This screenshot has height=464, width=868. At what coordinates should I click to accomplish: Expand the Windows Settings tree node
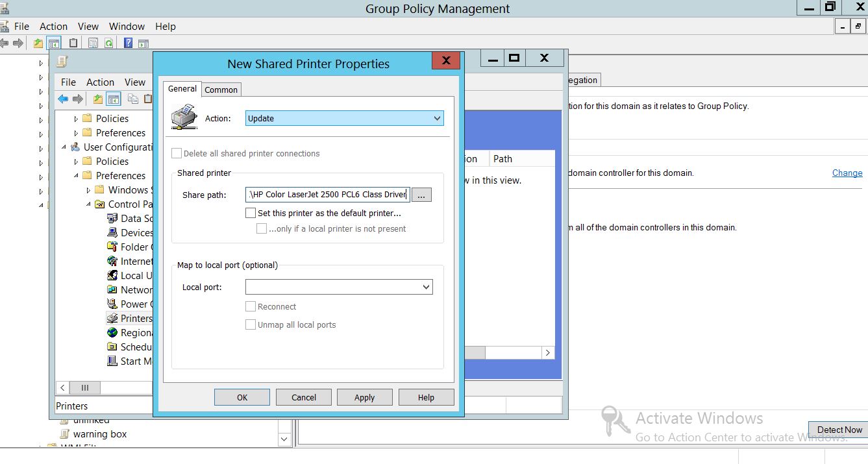(x=88, y=190)
